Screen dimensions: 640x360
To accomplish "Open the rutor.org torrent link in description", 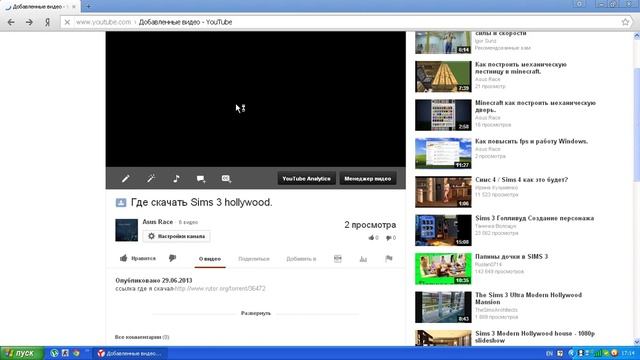I will (220, 288).
